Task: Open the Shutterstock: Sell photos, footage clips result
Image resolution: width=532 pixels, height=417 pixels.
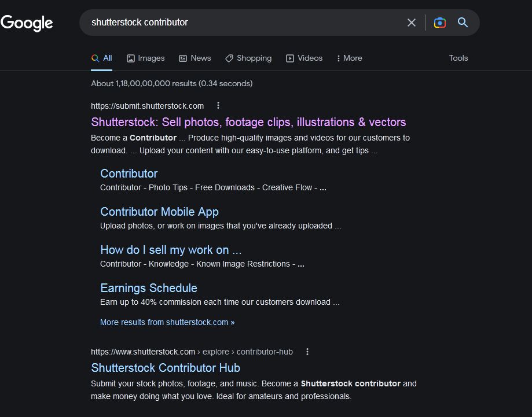Action: 248,122
